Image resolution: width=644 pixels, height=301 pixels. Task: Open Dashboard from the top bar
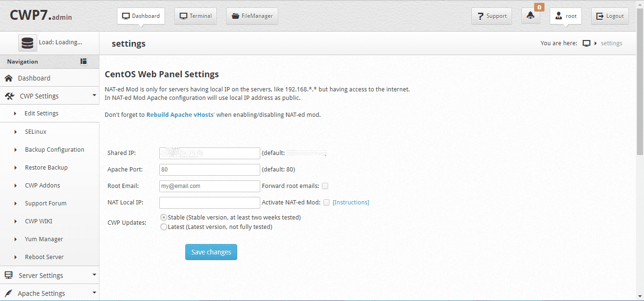click(141, 16)
